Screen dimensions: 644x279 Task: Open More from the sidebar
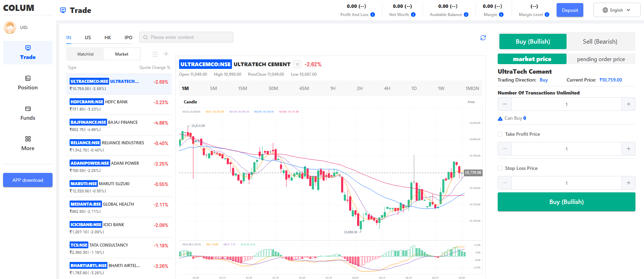click(x=28, y=144)
